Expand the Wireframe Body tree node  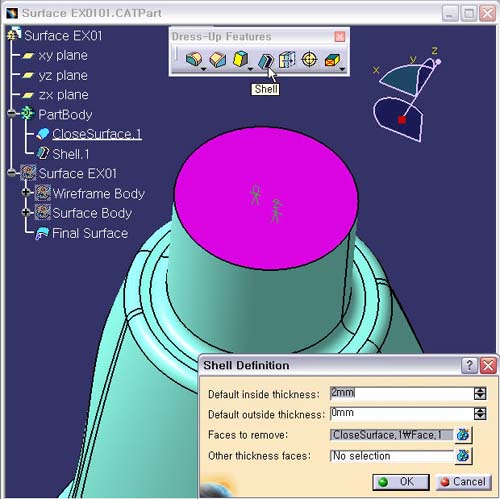(26, 192)
